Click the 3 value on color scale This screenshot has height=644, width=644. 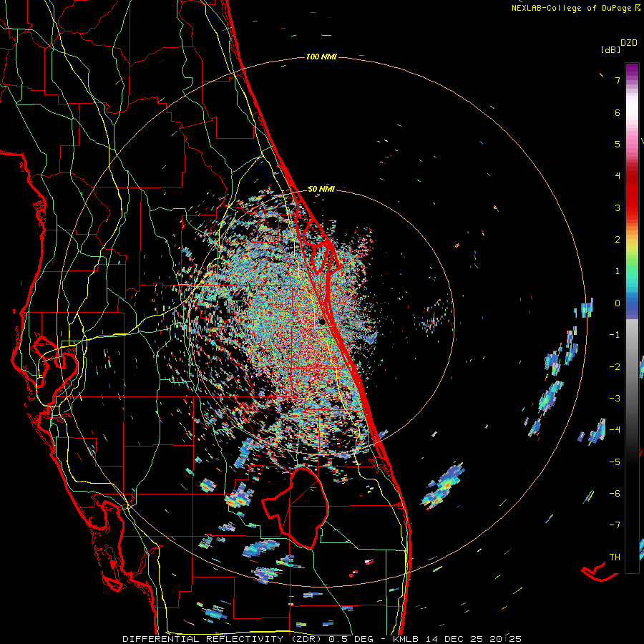tap(618, 208)
